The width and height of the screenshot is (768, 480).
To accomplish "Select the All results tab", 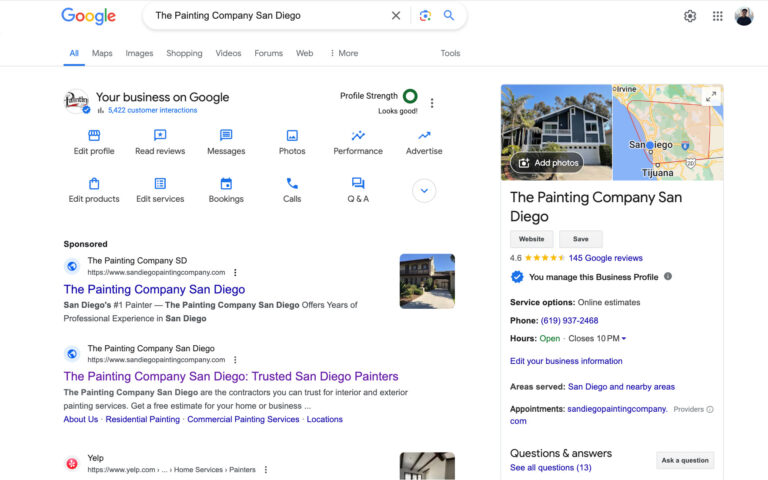I will [74, 53].
